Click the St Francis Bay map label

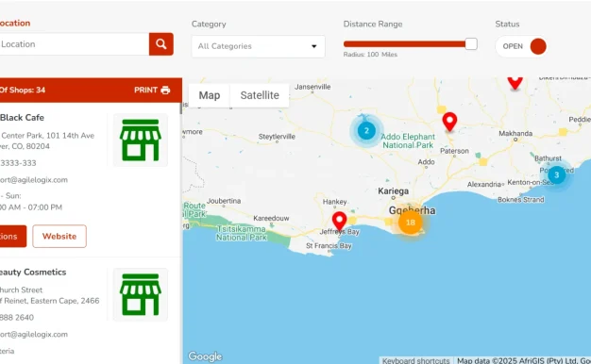329,246
